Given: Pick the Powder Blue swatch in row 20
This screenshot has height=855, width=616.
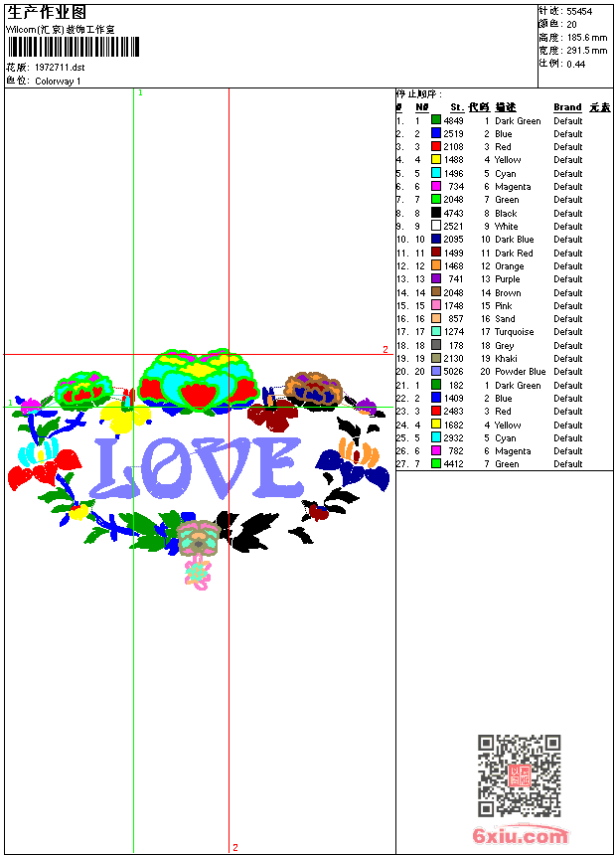Looking at the screenshot, I should [436, 372].
